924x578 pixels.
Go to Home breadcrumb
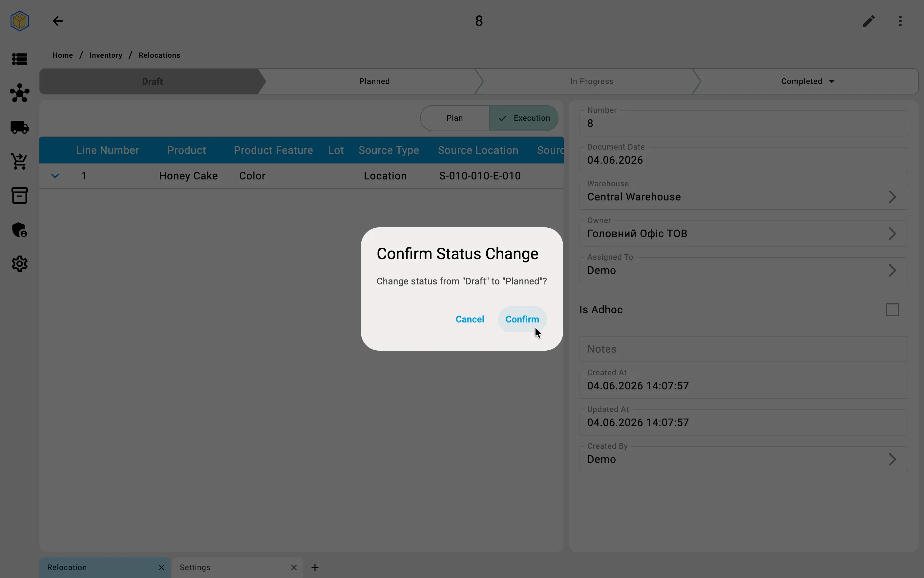pyautogui.click(x=63, y=55)
